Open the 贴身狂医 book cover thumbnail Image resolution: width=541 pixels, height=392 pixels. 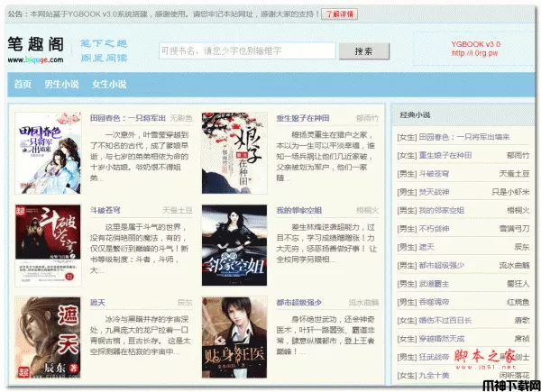click(x=234, y=338)
